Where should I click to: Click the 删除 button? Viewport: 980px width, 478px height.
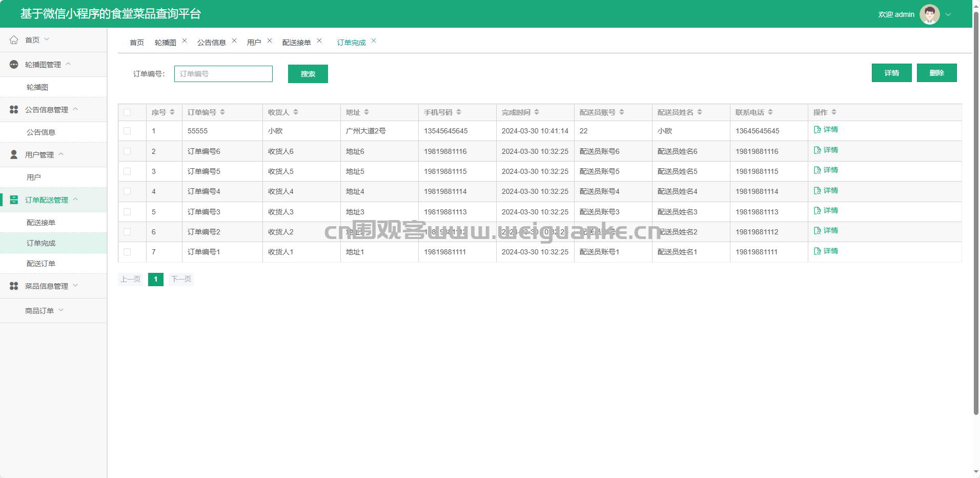click(x=936, y=73)
